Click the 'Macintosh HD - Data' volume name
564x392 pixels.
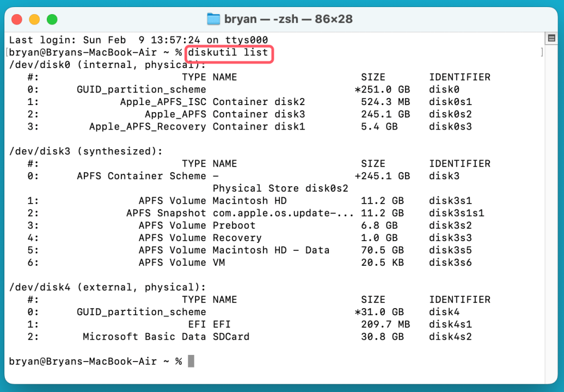coord(271,250)
